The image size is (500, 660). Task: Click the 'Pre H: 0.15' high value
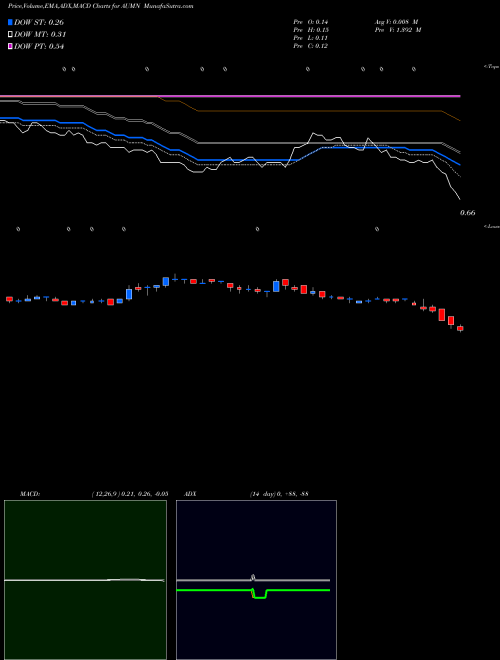point(311,30)
